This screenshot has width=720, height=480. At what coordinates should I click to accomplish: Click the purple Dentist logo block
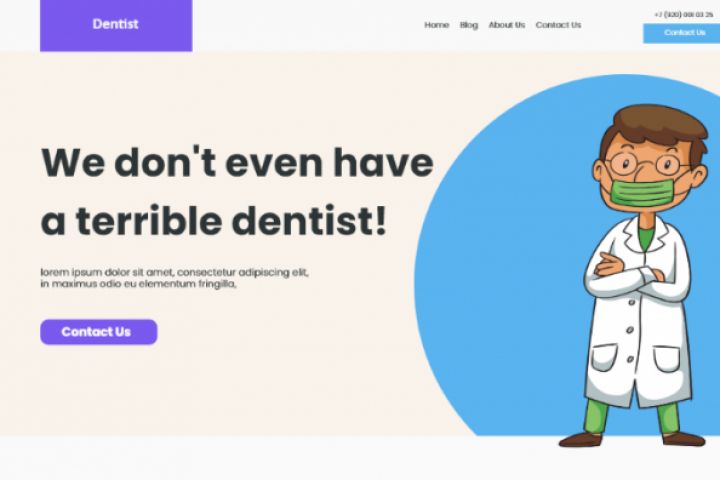coord(116,25)
